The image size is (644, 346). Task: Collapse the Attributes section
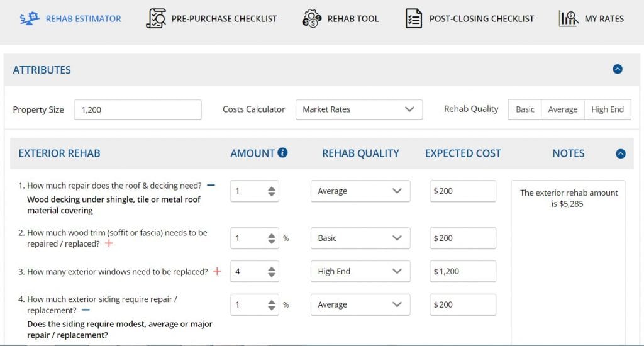click(618, 70)
